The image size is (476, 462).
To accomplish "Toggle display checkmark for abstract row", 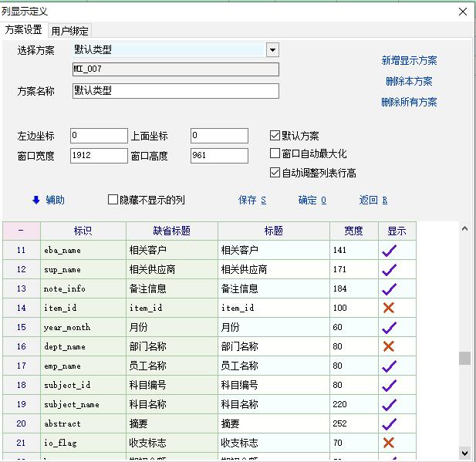I will coord(389,423).
